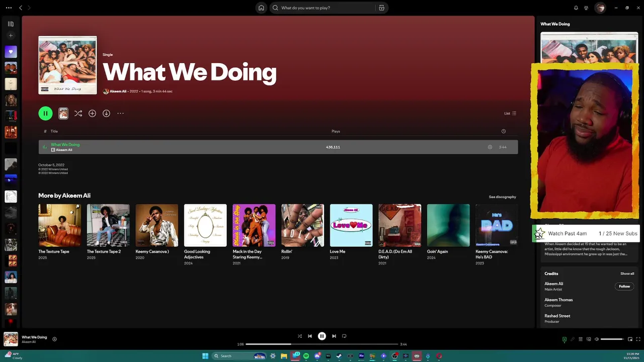Open the Love Me album
Viewport: 644px width, 362px height.
coord(351,225)
